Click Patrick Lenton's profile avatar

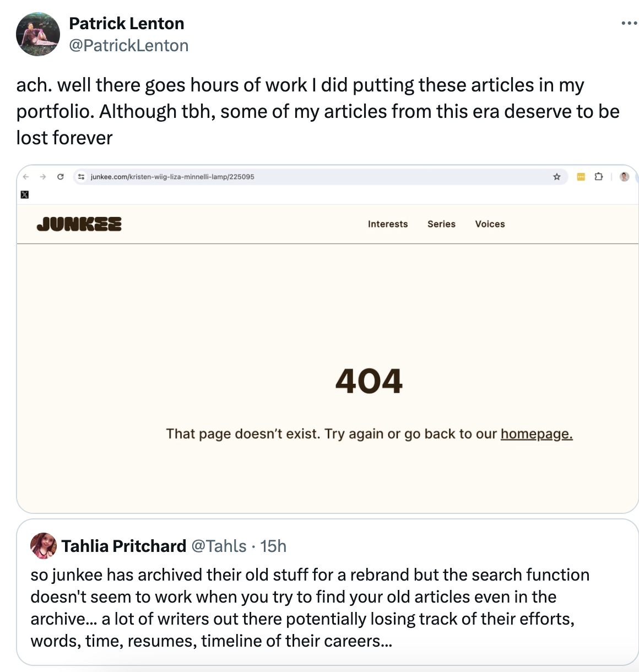tap(38, 34)
